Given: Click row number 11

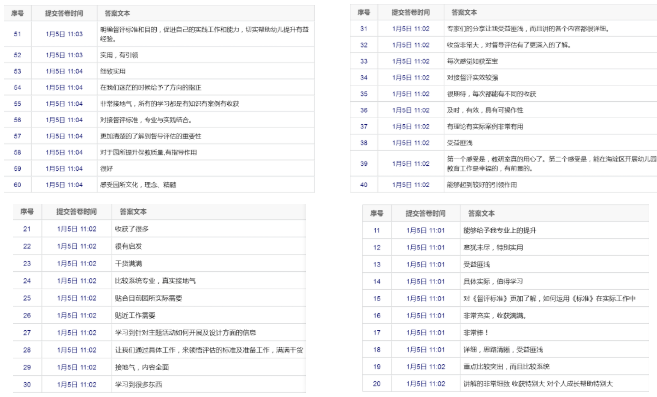Looking at the screenshot, I should 377,231.
